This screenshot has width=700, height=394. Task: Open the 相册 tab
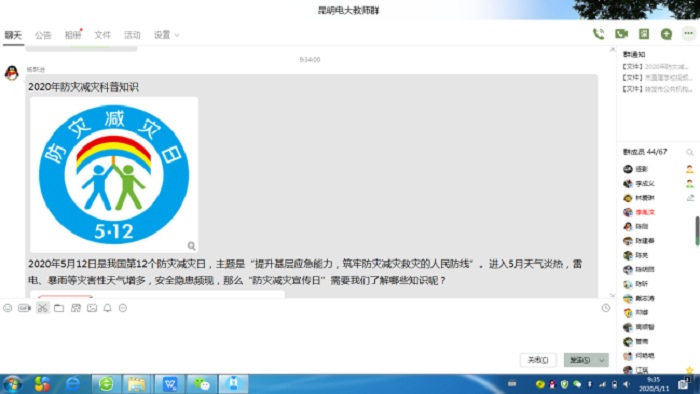pos(73,35)
